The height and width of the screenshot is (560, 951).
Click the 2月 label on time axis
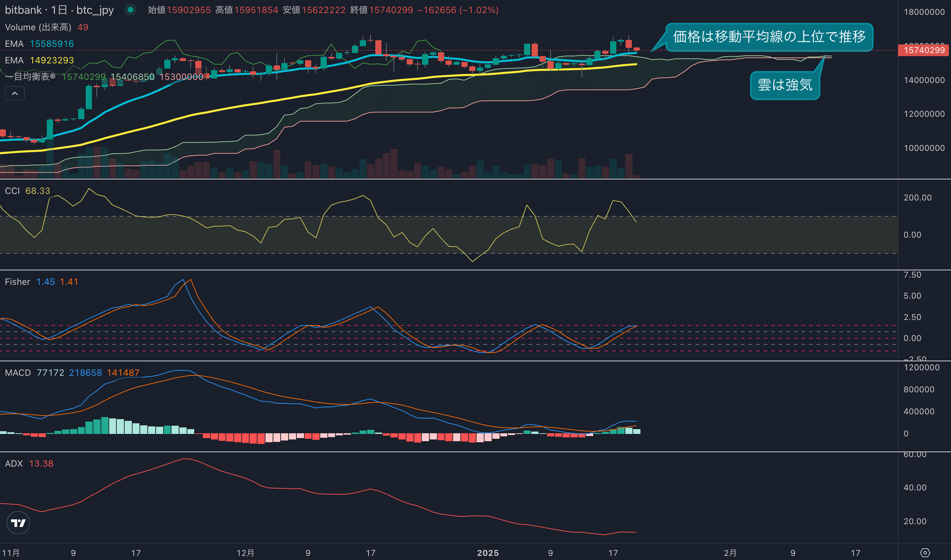[730, 553]
